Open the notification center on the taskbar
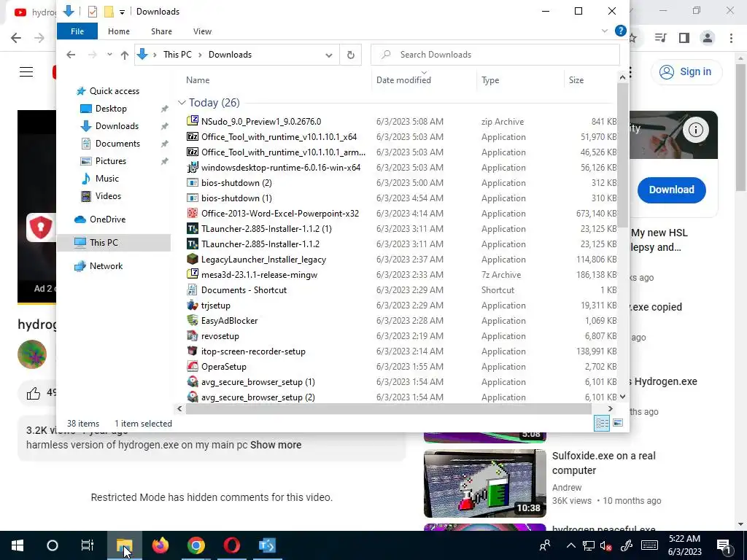 point(724,545)
